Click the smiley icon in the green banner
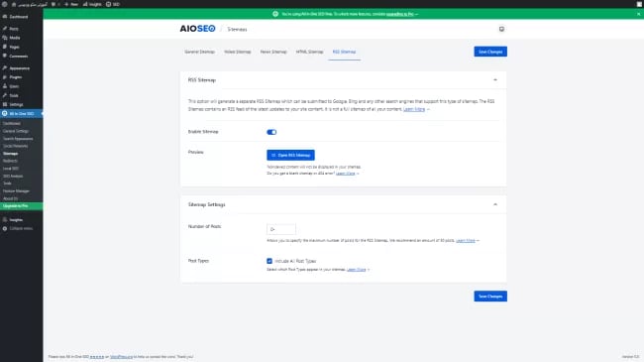The image size is (644, 362). click(275, 14)
